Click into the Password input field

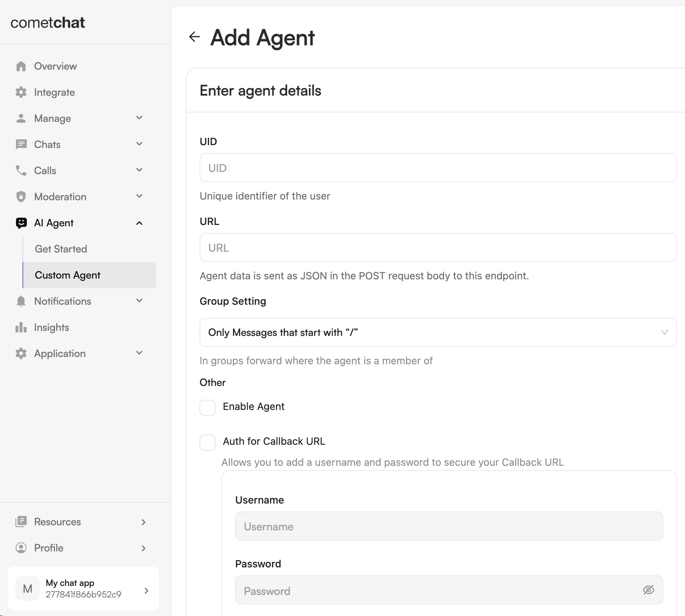(449, 590)
